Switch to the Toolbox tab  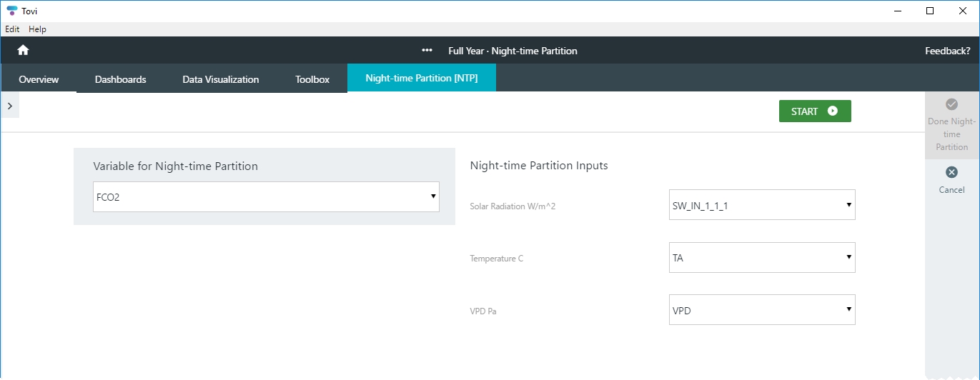click(x=312, y=79)
